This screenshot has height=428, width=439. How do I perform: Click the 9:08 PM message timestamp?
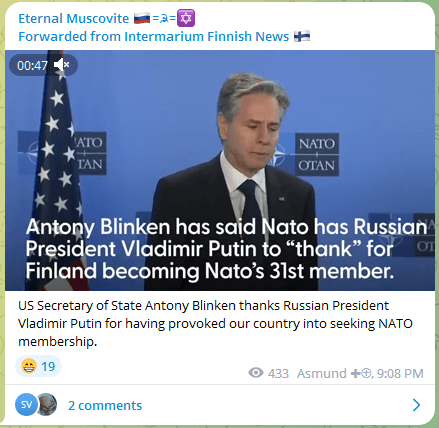pyautogui.click(x=400, y=373)
